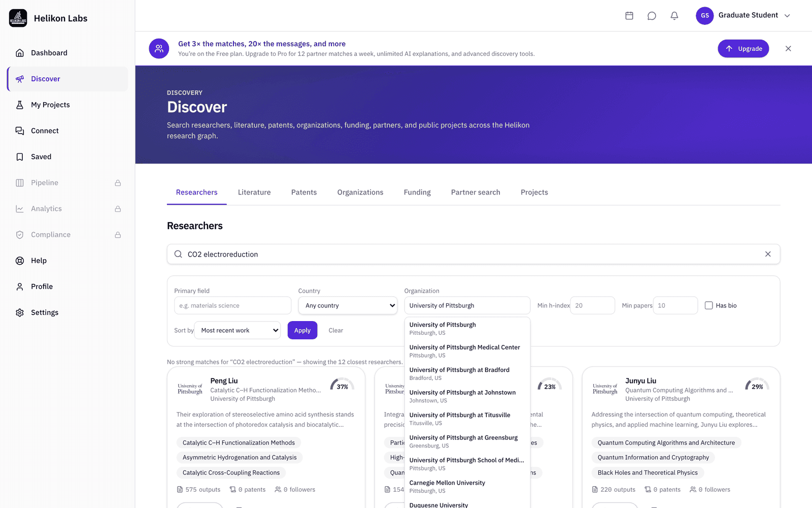Click the Clear filters link
This screenshot has width=812, height=508.
pos(336,330)
